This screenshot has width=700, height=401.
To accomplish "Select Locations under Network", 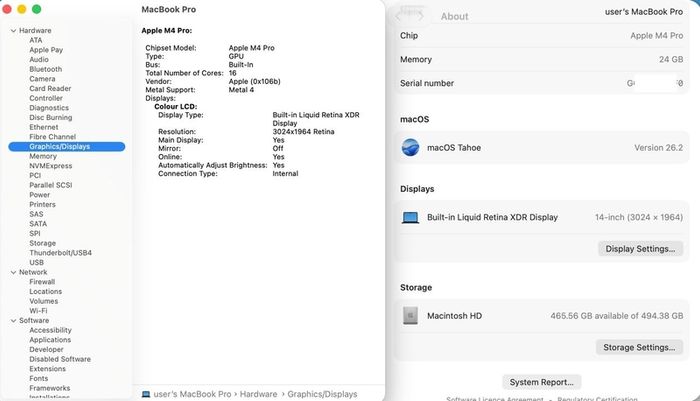I will pos(46,292).
